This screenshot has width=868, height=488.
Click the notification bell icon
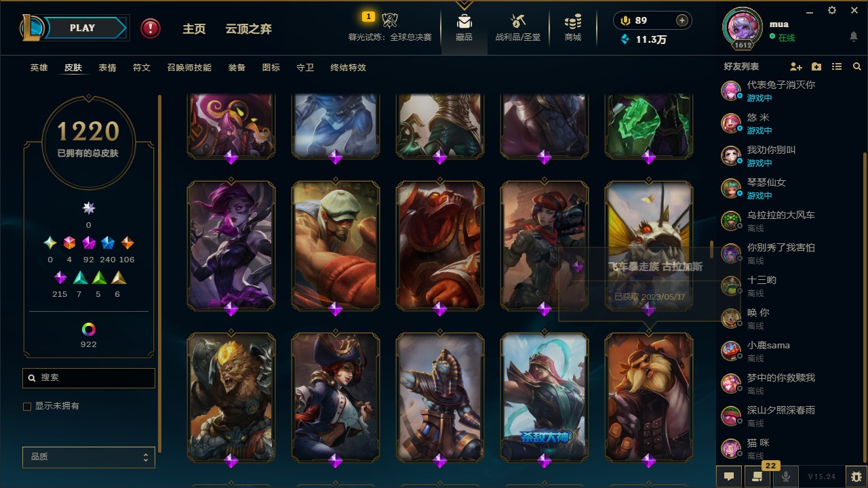[x=854, y=36]
